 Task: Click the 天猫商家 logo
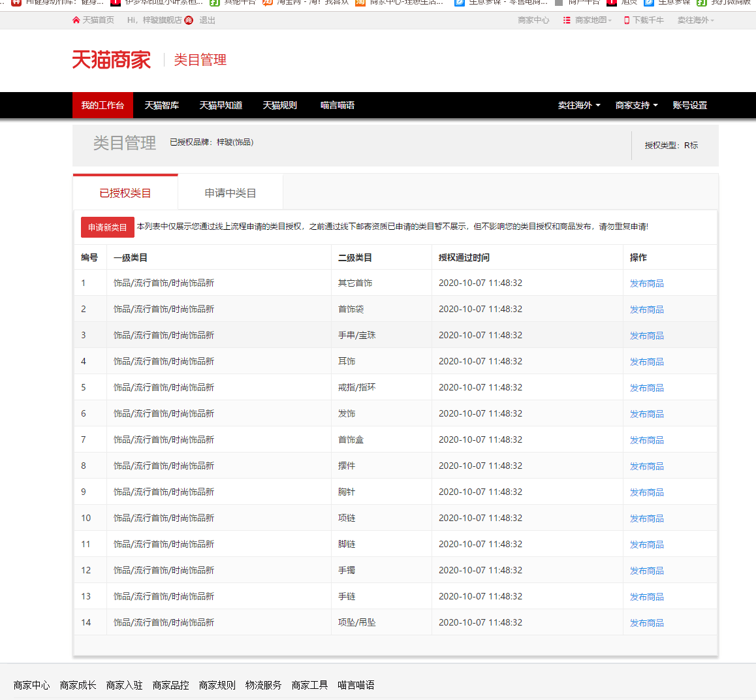click(x=112, y=60)
